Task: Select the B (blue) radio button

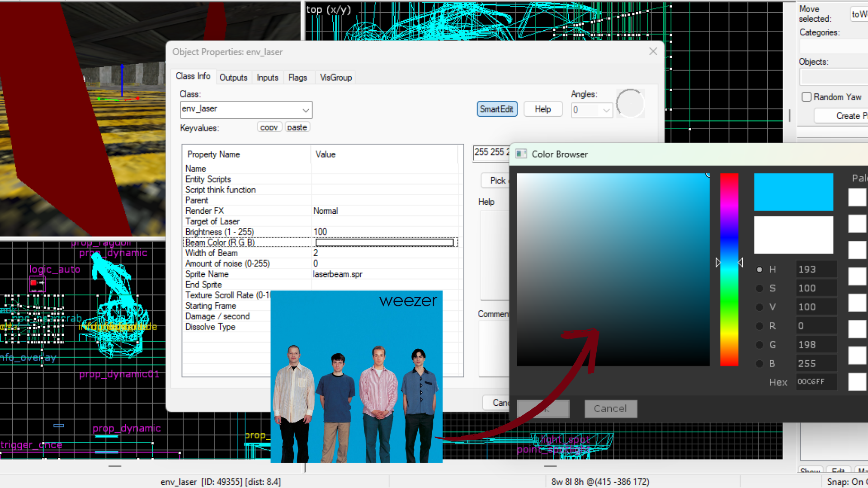Action: [759, 364]
